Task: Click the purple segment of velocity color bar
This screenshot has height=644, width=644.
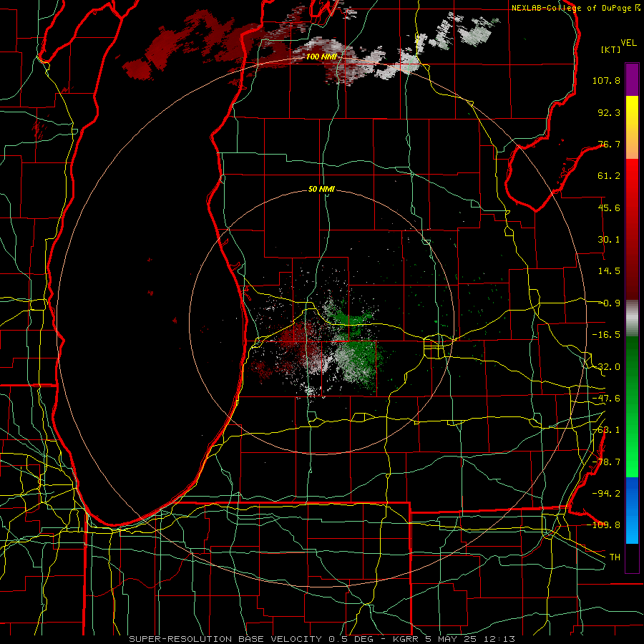Action: coord(632,79)
